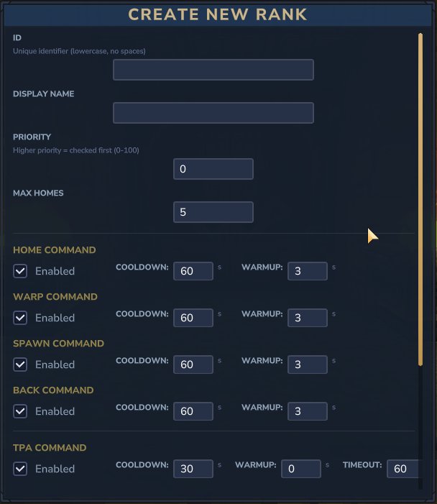Focus the Priority value field
This screenshot has height=504, width=437.
click(x=213, y=169)
